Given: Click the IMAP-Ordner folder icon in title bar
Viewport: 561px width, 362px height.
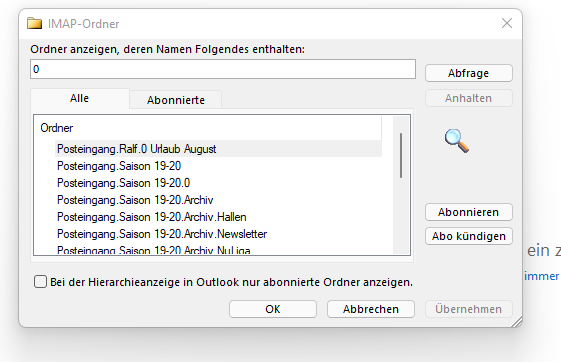Looking at the screenshot, I should coord(34,24).
